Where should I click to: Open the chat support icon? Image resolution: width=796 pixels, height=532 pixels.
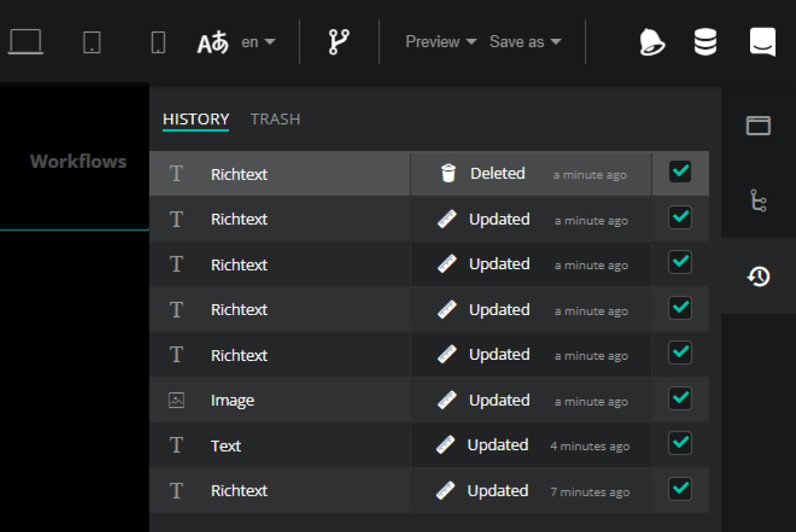point(762,42)
